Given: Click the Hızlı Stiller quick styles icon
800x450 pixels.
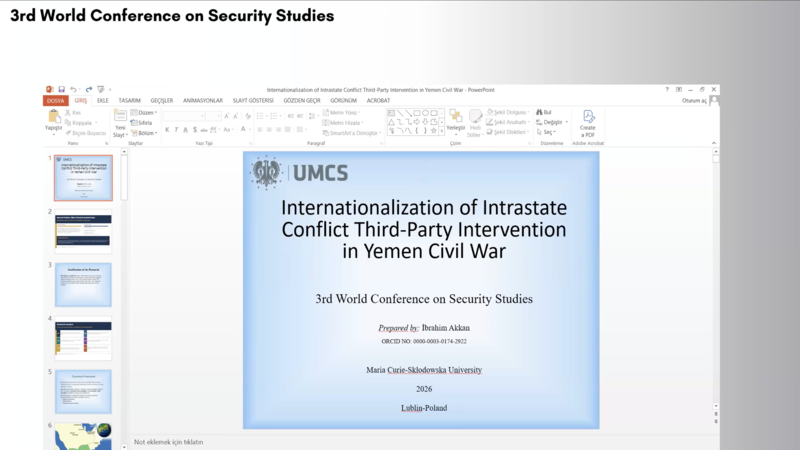Looking at the screenshot, I should pos(475,116).
